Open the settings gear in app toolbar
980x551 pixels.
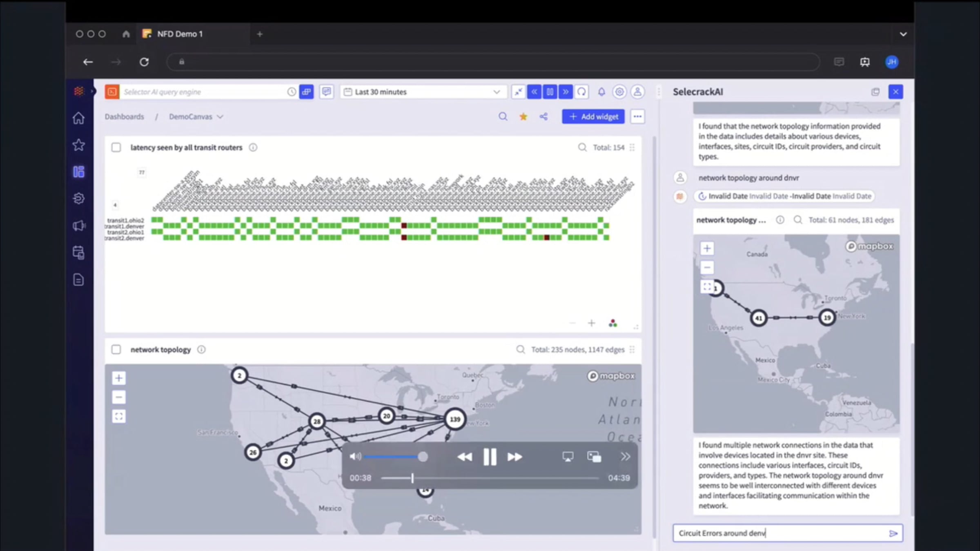(x=619, y=92)
